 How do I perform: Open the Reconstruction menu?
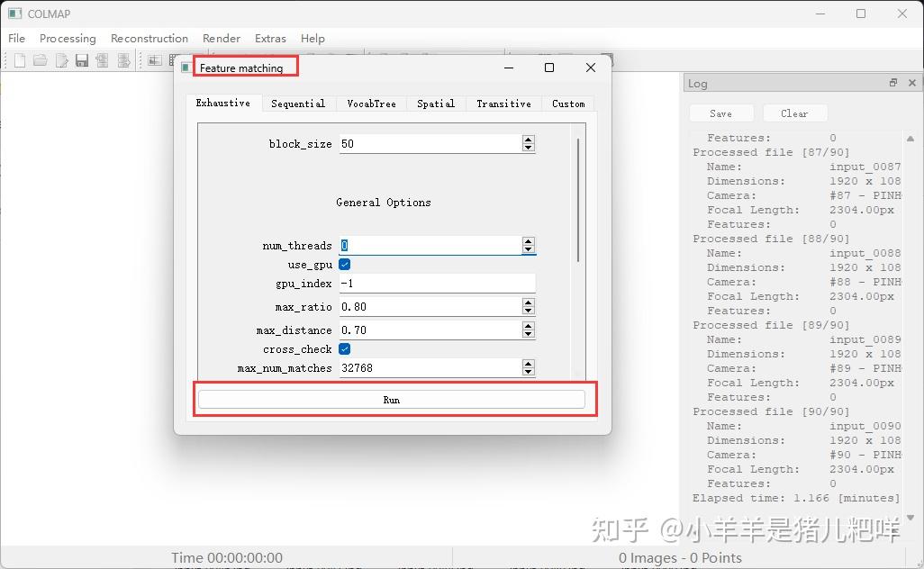click(x=149, y=38)
